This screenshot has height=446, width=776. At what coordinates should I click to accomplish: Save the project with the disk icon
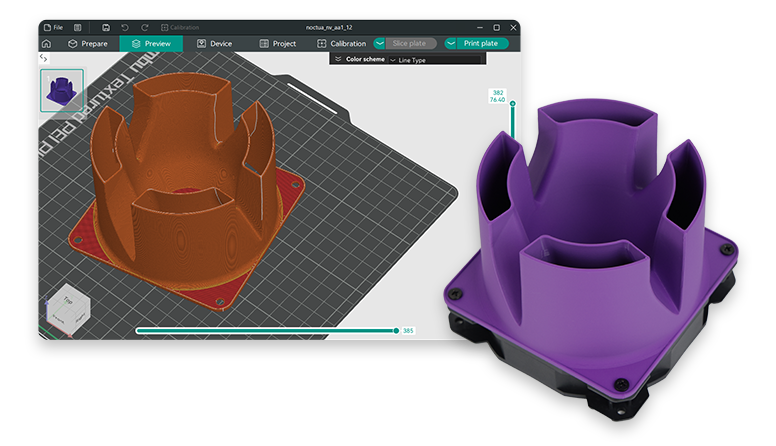click(106, 28)
